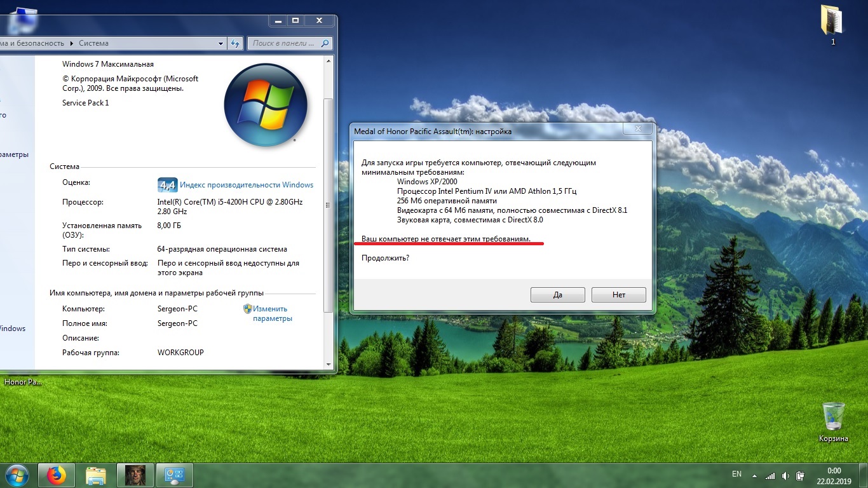This screenshot has width=868, height=488.
Task: Minimize the System window
Action: [278, 21]
